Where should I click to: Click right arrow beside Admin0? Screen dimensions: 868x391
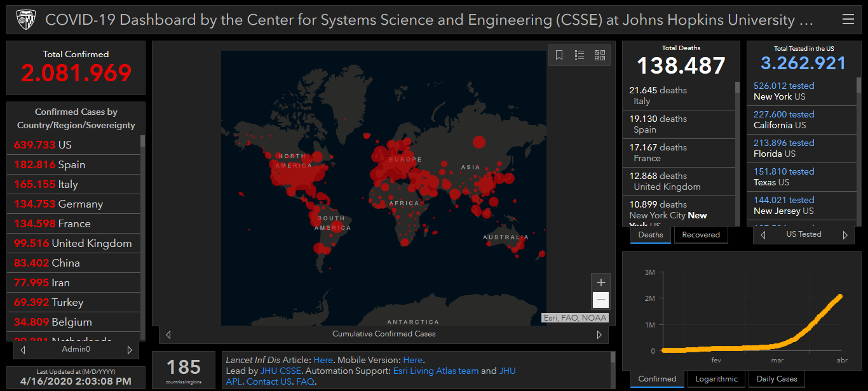point(130,350)
